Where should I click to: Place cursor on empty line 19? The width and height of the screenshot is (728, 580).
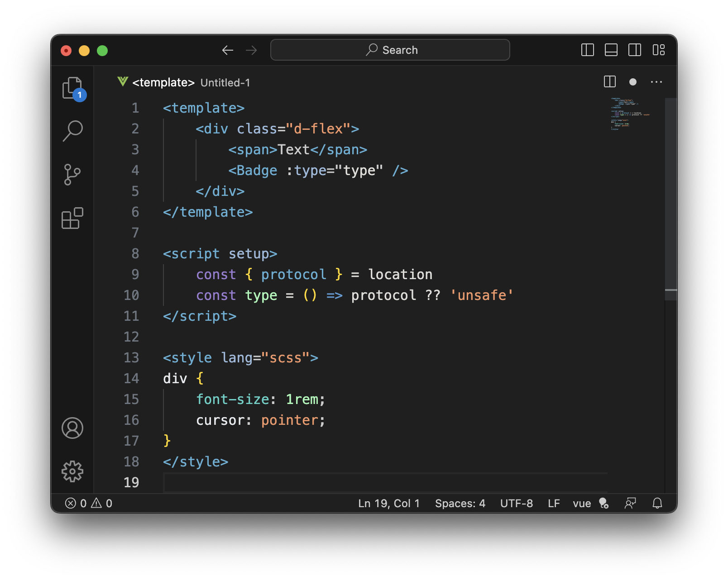click(385, 483)
